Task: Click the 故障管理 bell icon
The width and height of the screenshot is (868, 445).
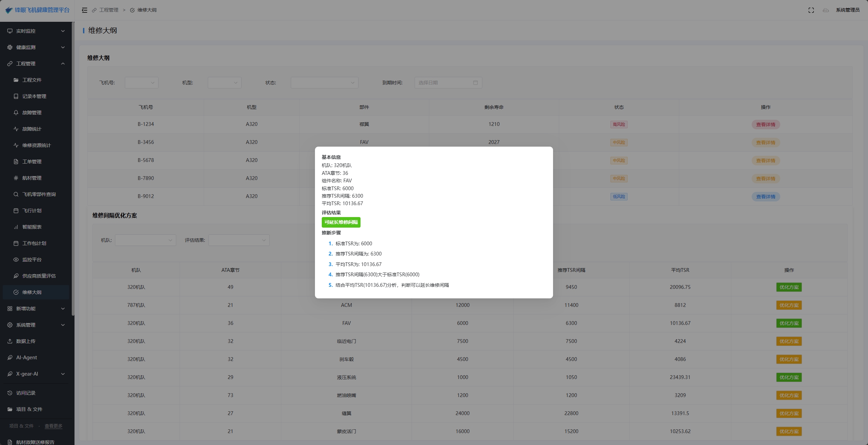Action: click(16, 113)
